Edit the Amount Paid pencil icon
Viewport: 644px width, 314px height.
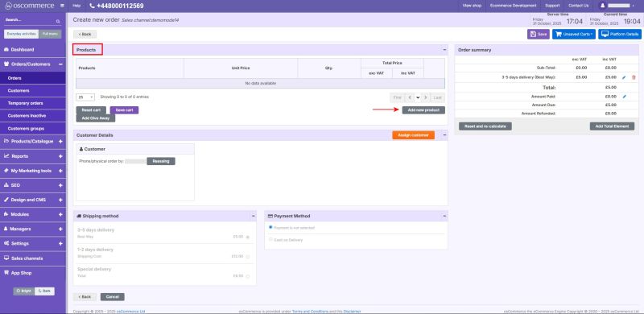pyautogui.click(x=625, y=97)
